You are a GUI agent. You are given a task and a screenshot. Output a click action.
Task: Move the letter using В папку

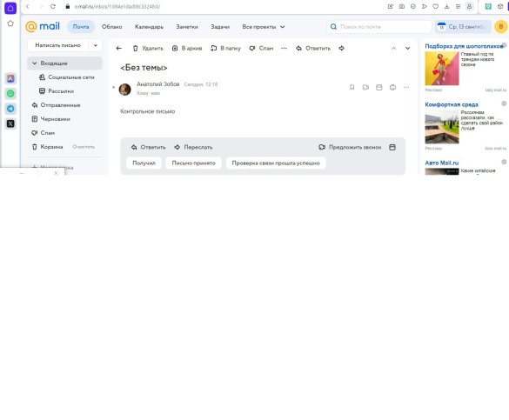pos(225,49)
